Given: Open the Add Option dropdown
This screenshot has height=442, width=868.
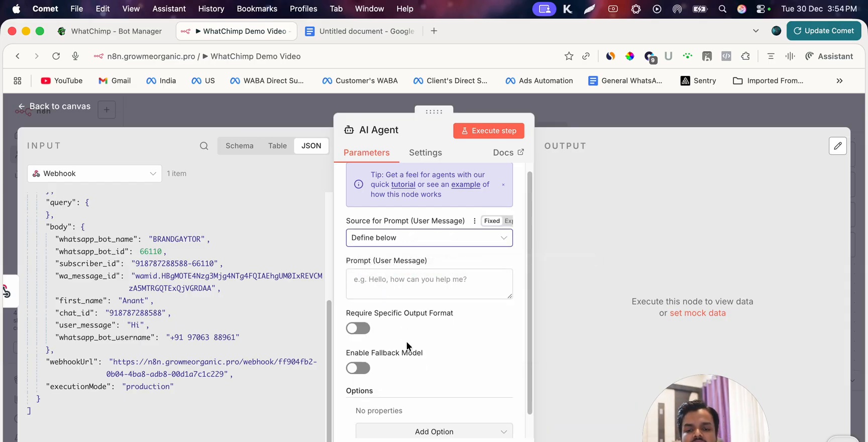Looking at the screenshot, I should coord(434,431).
